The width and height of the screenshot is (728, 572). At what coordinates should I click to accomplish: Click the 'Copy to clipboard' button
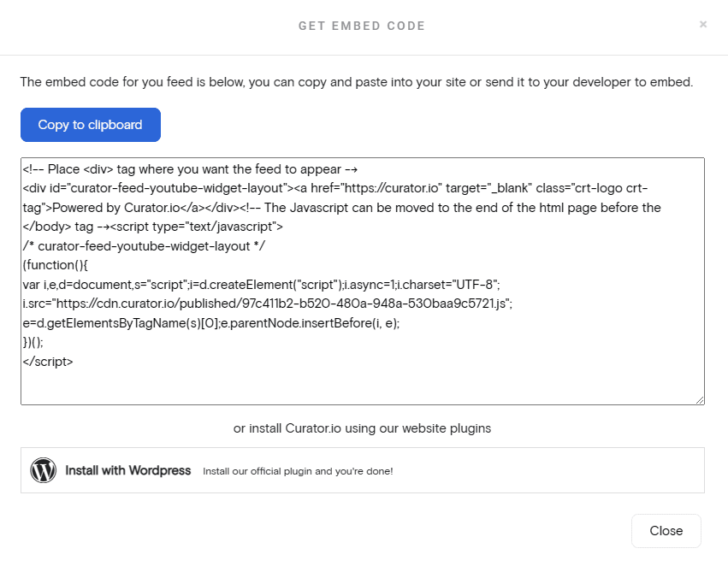(x=90, y=125)
